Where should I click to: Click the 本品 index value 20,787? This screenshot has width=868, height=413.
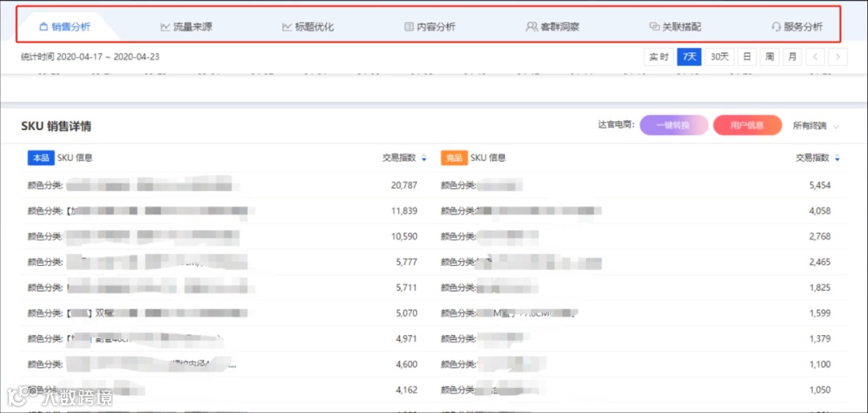(x=403, y=186)
